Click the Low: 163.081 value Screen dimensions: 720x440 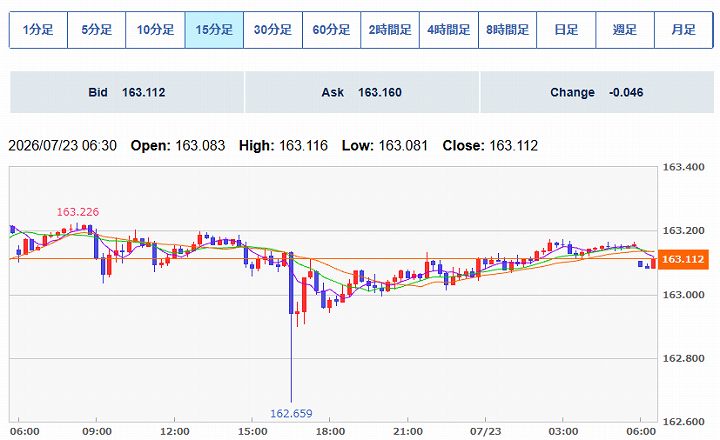pos(385,146)
